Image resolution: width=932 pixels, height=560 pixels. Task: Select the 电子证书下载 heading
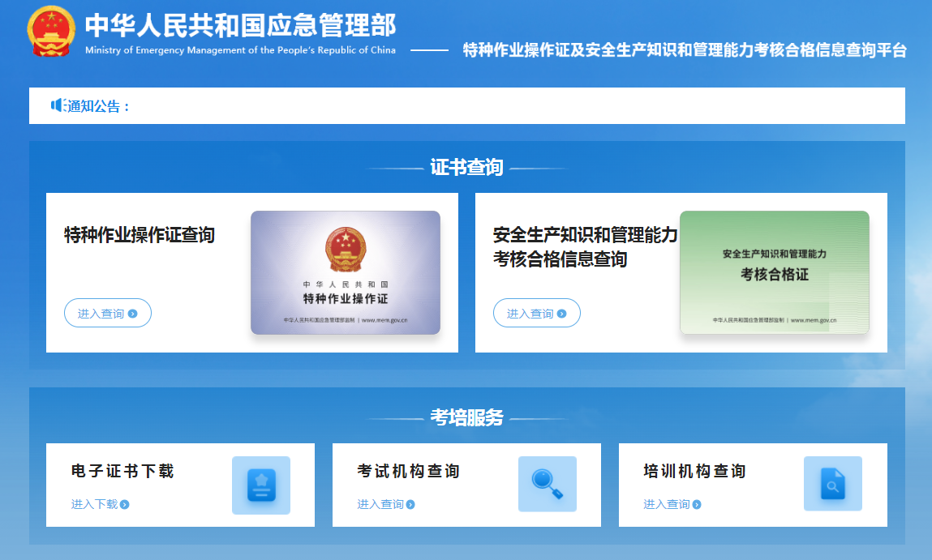pyautogui.click(x=122, y=471)
